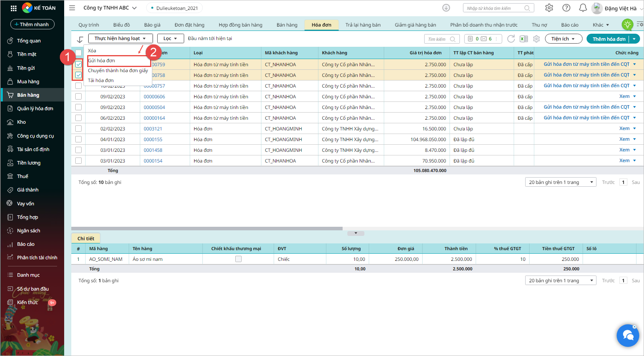The image size is (644, 356).
Task: Click the refresh icon in list toolbar
Action: pos(511,39)
